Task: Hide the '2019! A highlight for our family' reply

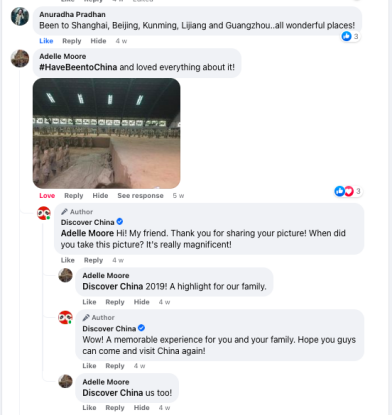Action: (142, 302)
